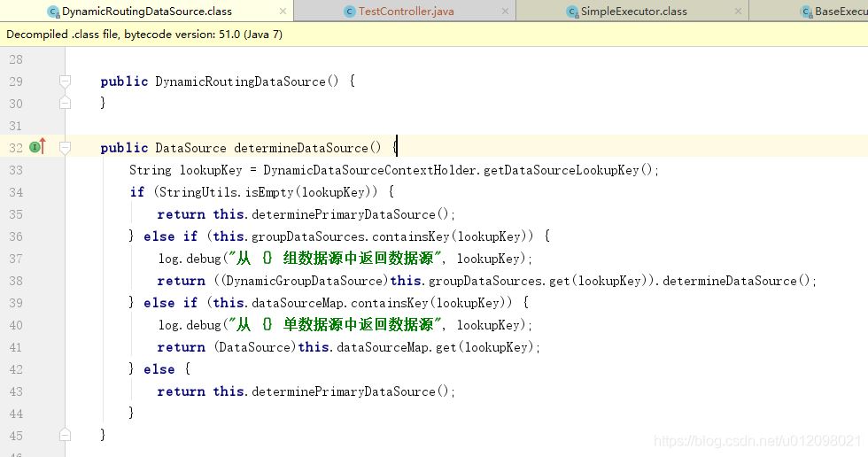Image resolution: width=868 pixels, height=457 pixels.
Task: Click the SimpleExecutor.class file icon
Action: pyautogui.click(x=572, y=12)
